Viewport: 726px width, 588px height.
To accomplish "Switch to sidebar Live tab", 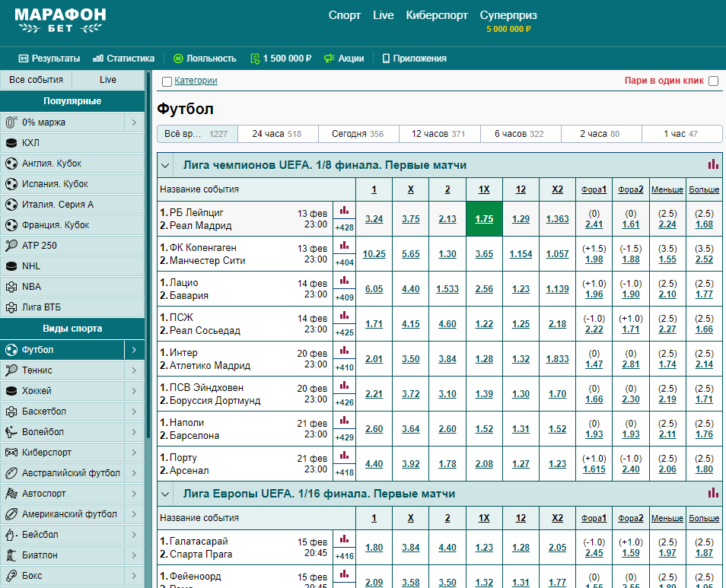I will tap(108, 80).
